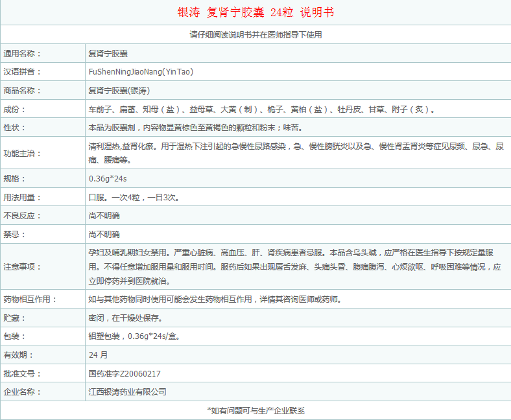Select 尚不明确 in the 不良反应 row
This screenshot has height=420, width=511.
click(x=104, y=215)
